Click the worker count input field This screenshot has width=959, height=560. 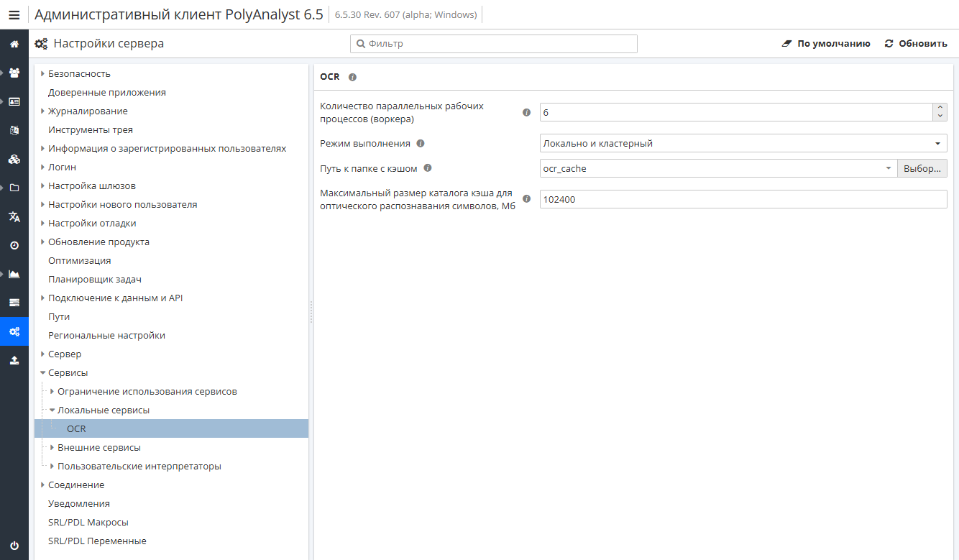coord(736,112)
